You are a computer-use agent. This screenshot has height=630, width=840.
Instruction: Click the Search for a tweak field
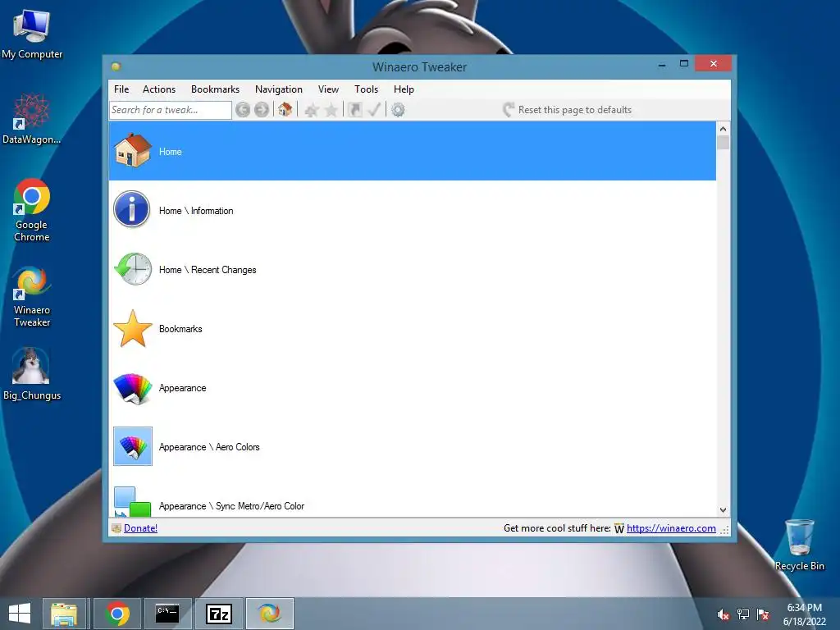point(171,110)
